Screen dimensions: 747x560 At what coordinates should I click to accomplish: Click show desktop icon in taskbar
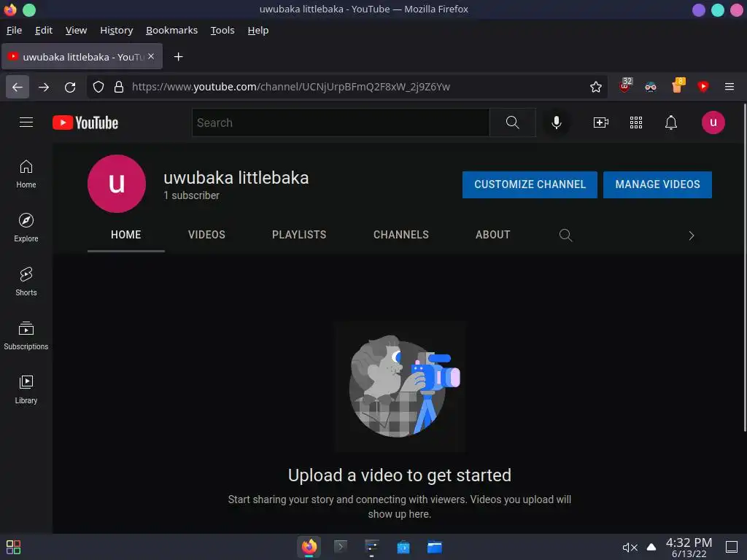(732, 547)
